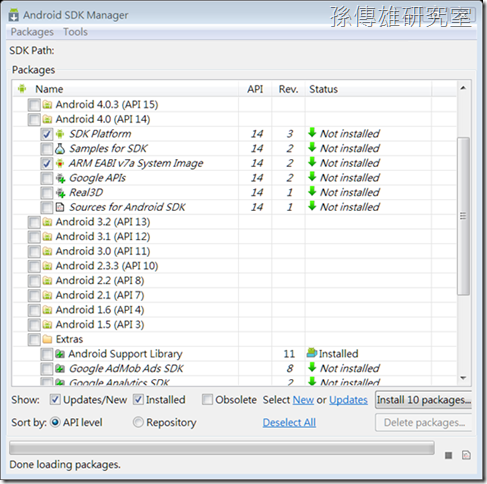
Task: Click folder icon of Android 1.5 (API 3)
Action: [x=47, y=325]
